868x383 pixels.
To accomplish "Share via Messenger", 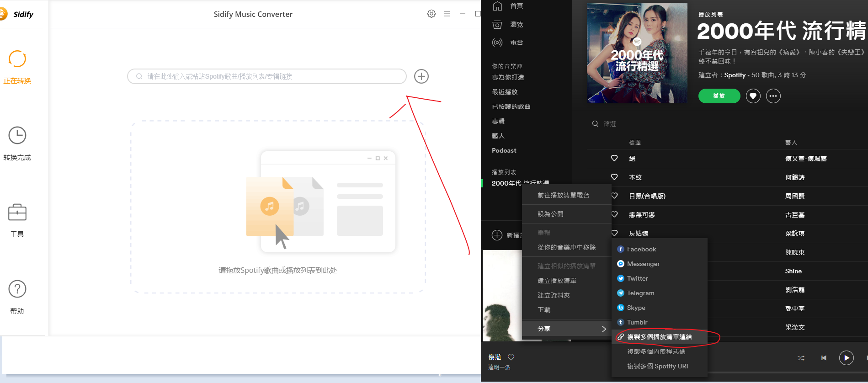I will (660, 264).
